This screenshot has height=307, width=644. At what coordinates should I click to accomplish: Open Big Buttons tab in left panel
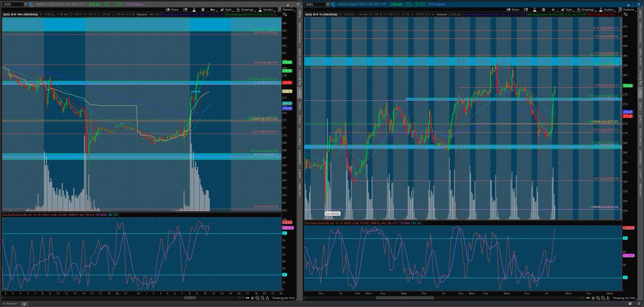[x=299, y=77]
